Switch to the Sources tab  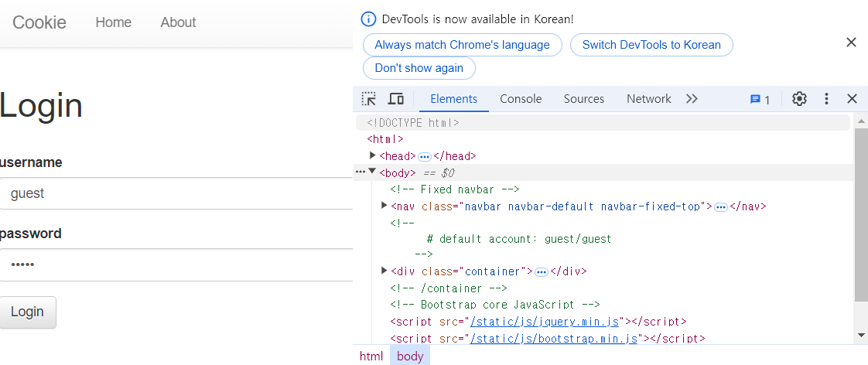(x=583, y=99)
